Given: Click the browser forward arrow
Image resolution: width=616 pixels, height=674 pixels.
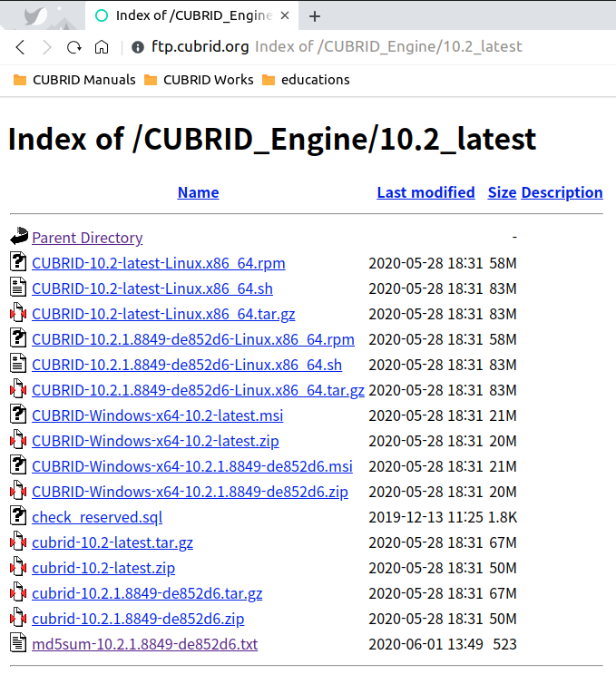Looking at the screenshot, I should click(x=46, y=47).
